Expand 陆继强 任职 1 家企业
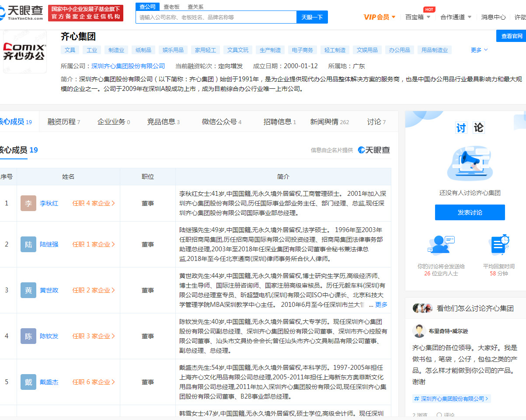526x420 pixels. pyautogui.click(x=94, y=244)
